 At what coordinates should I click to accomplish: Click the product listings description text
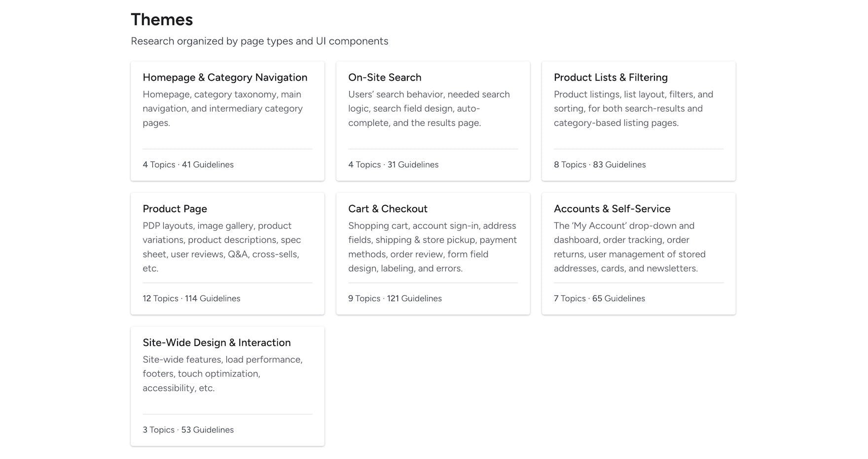[633, 109]
